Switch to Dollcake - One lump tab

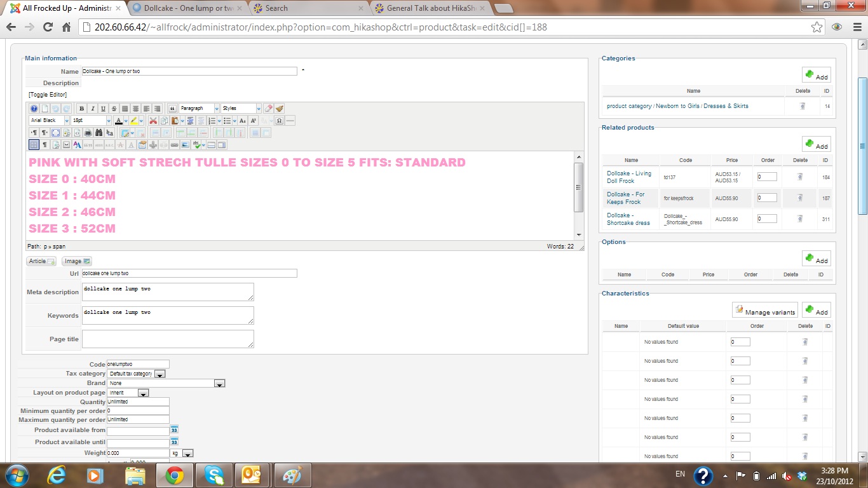pos(187,8)
